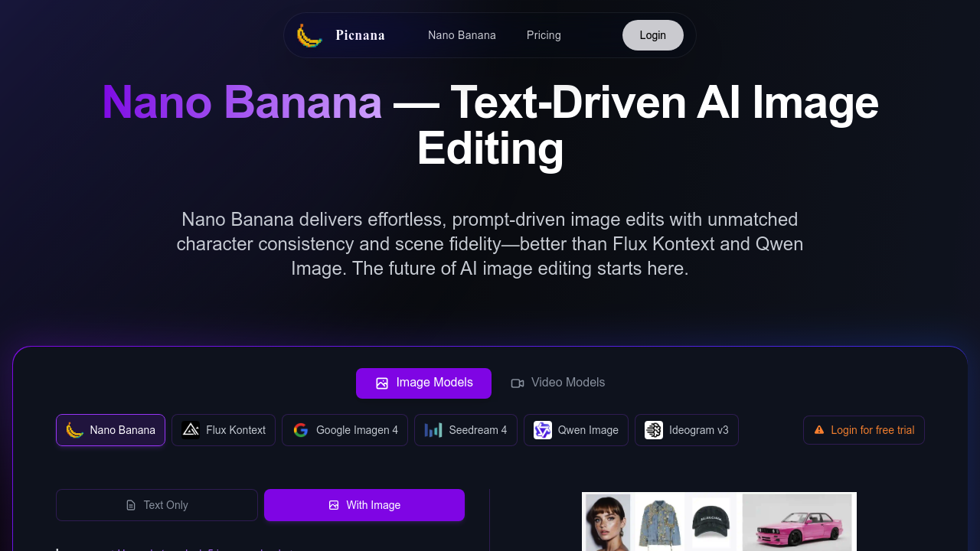
Task: Click the video camera icon beside Video Models
Action: click(x=518, y=383)
